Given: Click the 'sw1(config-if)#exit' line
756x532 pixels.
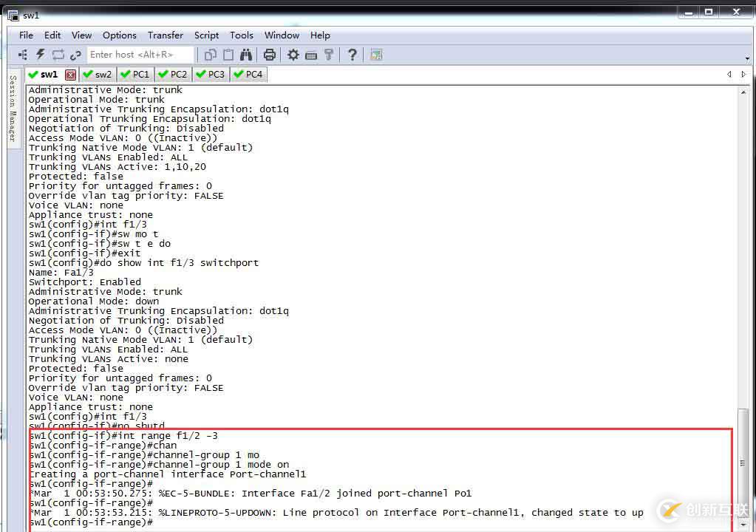Looking at the screenshot, I should [85, 253].
